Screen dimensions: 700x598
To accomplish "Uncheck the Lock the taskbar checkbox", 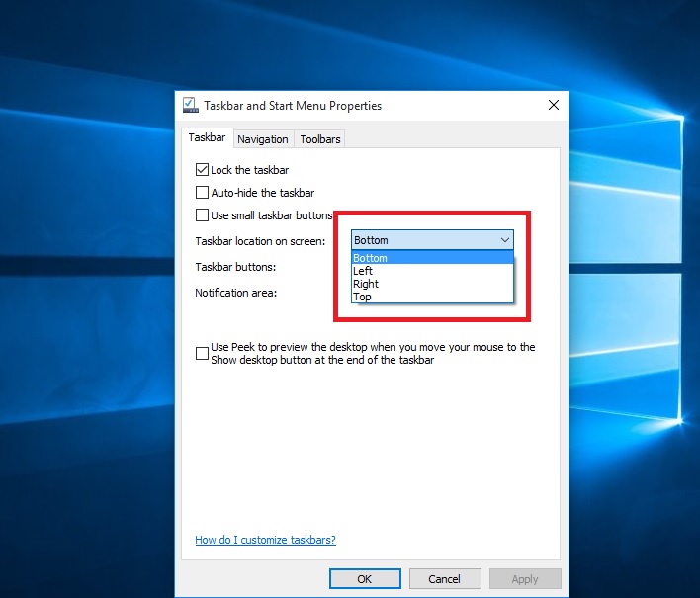I will (x=203, y=170).
